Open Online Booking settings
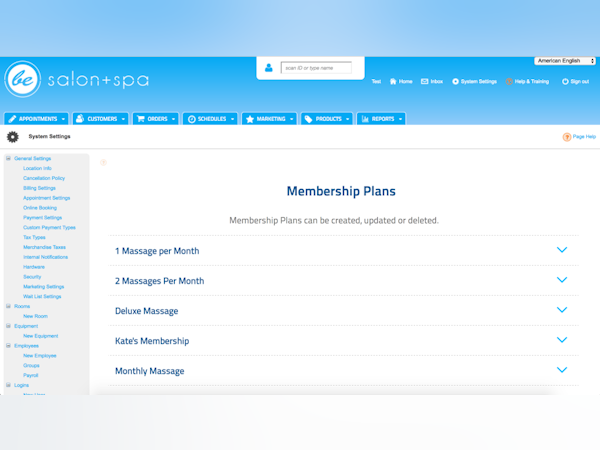Viewport: 600px width, 450px height. (40, 208)
